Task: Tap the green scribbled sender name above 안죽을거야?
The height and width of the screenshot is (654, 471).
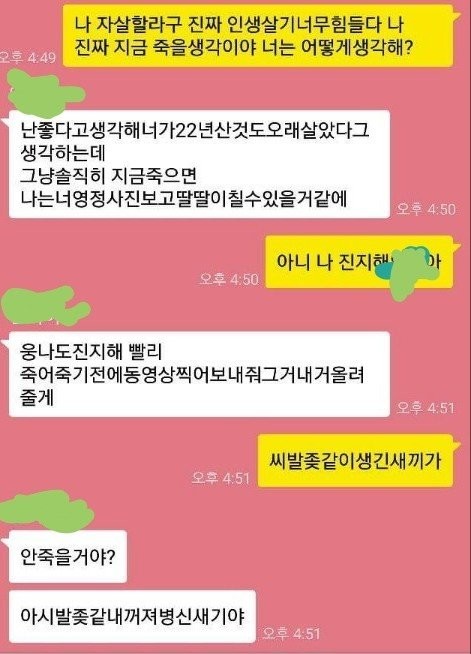Action: tap(47, 511)
